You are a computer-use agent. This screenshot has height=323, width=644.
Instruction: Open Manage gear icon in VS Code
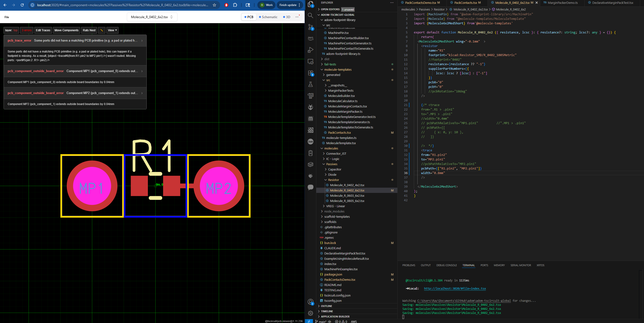[311, 313]
